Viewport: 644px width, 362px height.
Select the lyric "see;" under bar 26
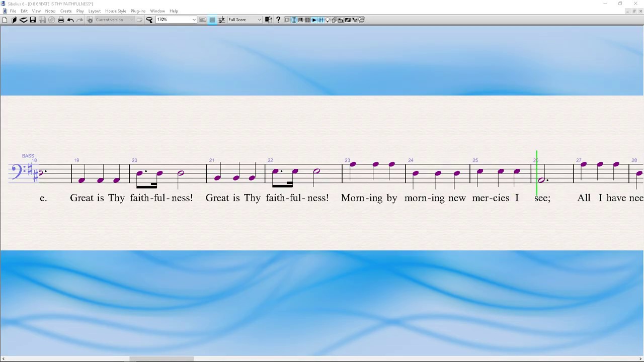tap(542, 198)
